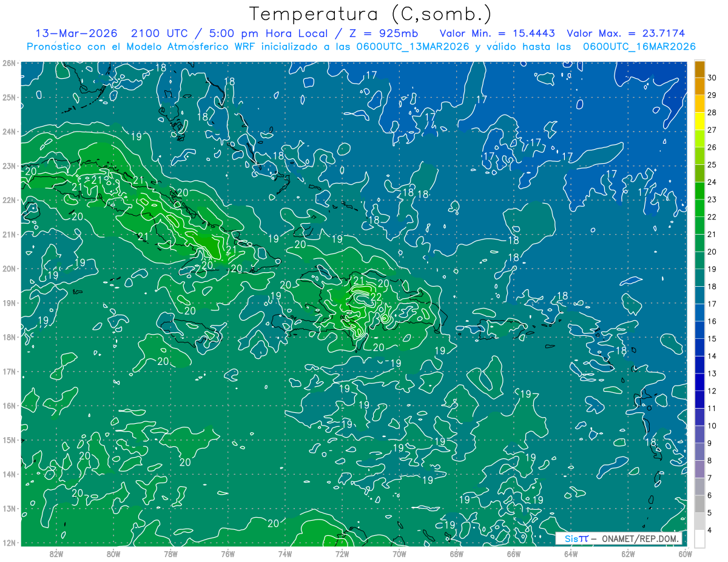The height and width of the screenshot is (562, 728).
Task: Click the legend value "24"
Action: coord(712,182)
